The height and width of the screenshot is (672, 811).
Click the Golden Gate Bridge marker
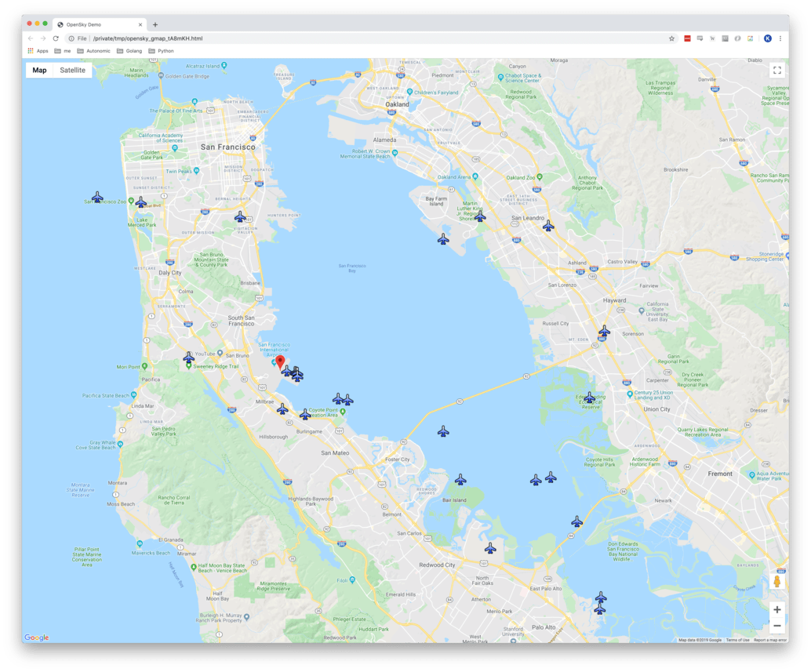161,75
